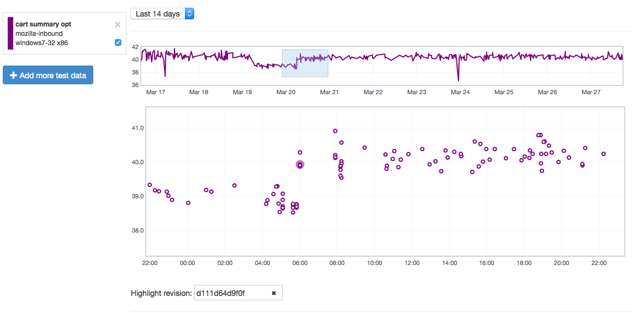Image resolution: width=644 pixels, height=313 pixels.
Task: Click the leftmost data point near 22:00
Action: (150, 185)
